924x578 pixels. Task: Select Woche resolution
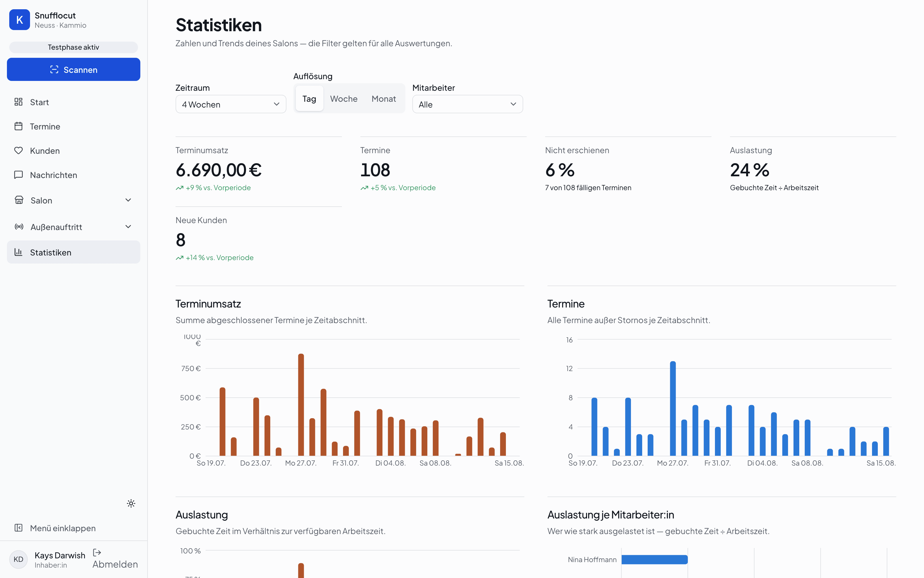344,99
